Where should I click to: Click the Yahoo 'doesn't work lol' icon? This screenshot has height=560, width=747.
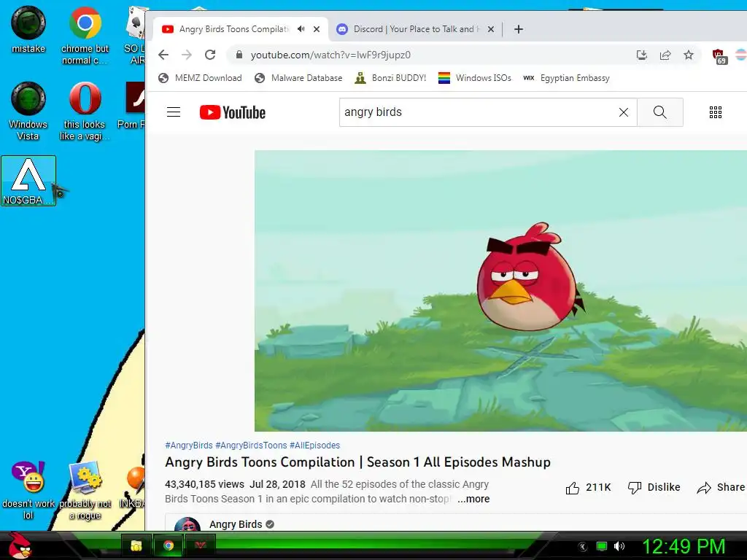pos(28,491)
